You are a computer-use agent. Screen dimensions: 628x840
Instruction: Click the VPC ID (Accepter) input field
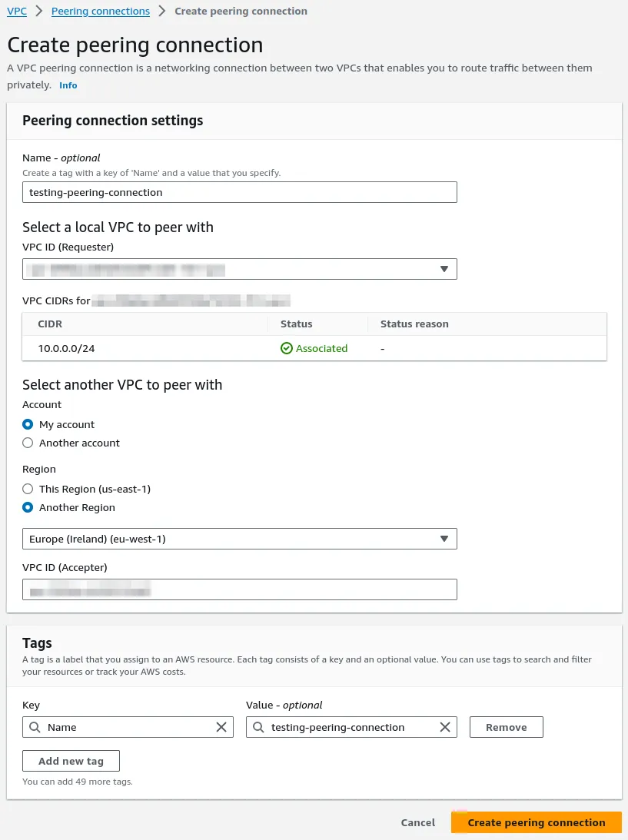pos(239,589)
